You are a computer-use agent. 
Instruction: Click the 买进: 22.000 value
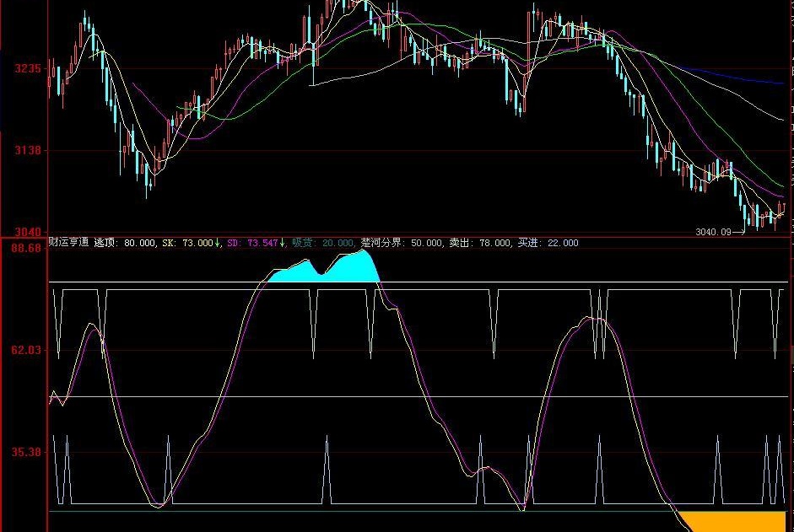pos(548,243)
